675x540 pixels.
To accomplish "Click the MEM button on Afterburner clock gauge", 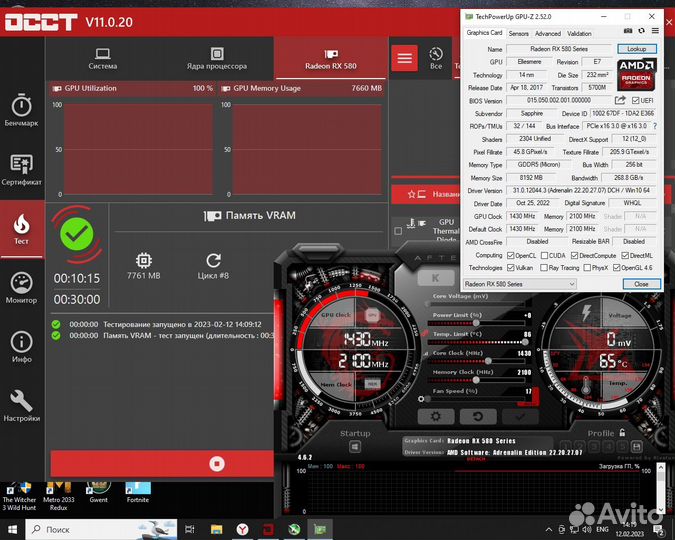I will [x=372, y=384].
